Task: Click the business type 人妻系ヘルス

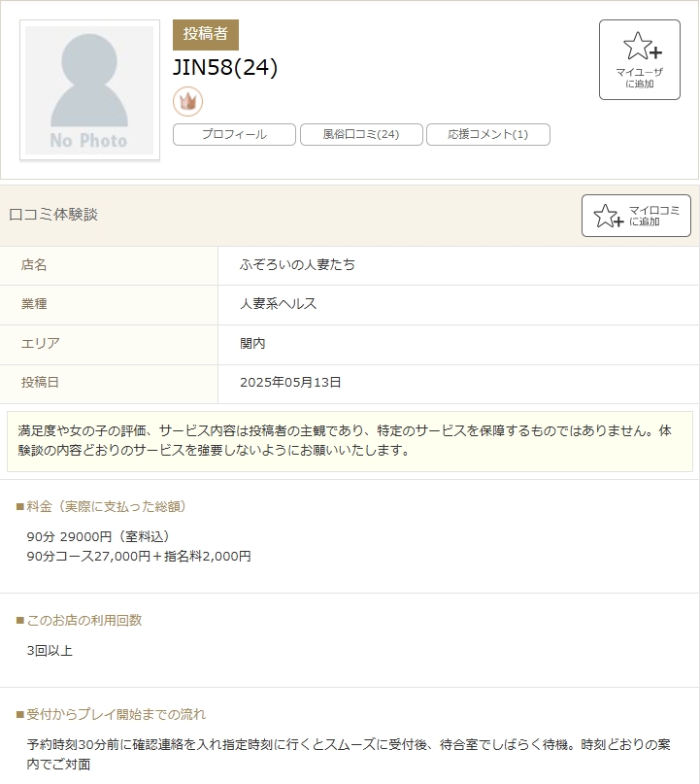Action: 279,304
